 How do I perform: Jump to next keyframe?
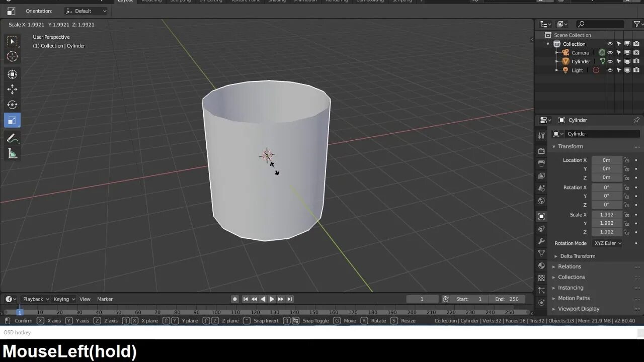coord(280,299)
